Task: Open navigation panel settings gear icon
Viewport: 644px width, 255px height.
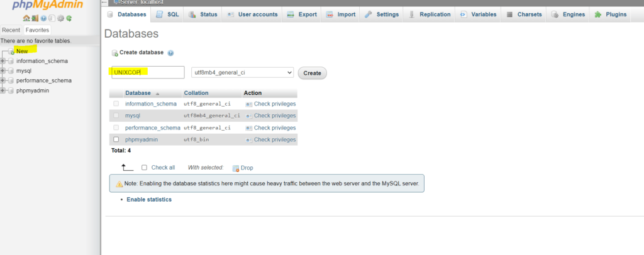Action: point(60,18)
